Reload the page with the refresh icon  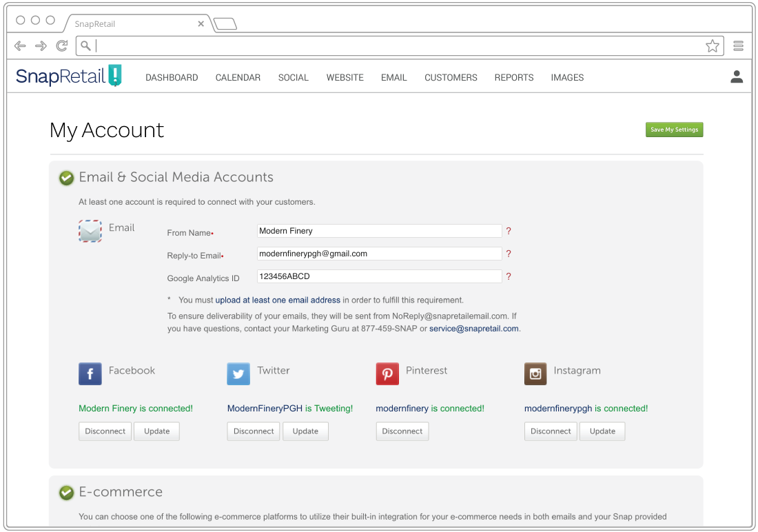click(x=62, y=46)
